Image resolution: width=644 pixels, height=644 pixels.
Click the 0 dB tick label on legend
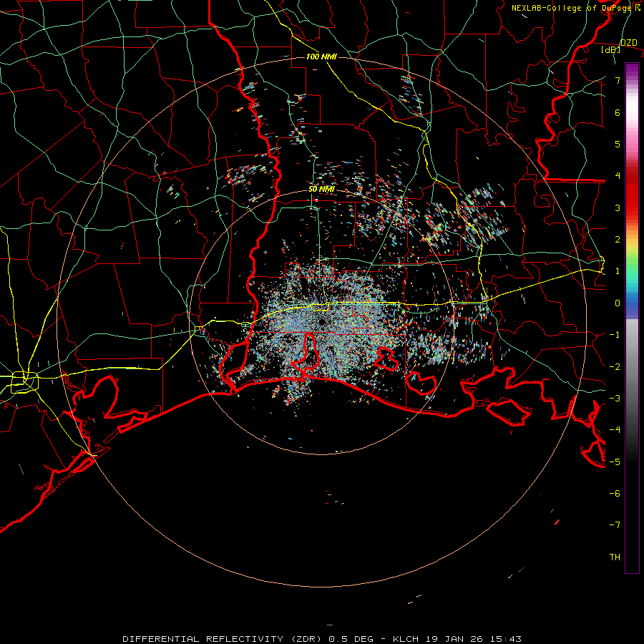618,303
